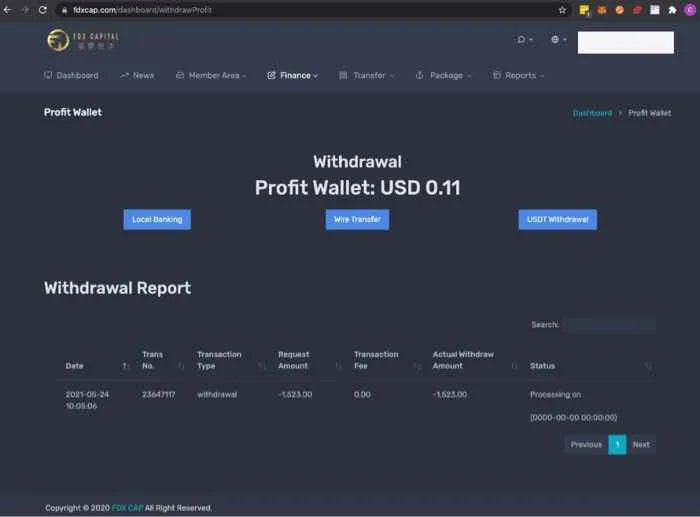Reload the page with the refresh icon

(x=42, y=9)
